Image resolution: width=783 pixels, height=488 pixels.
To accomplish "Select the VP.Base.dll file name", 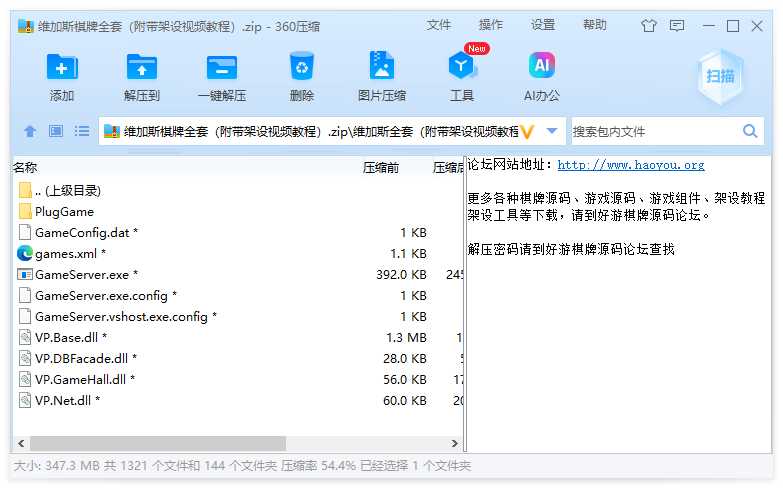I will coord(71,337).
